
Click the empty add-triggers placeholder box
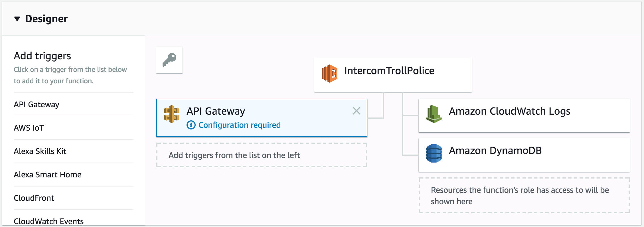(262, 155)
